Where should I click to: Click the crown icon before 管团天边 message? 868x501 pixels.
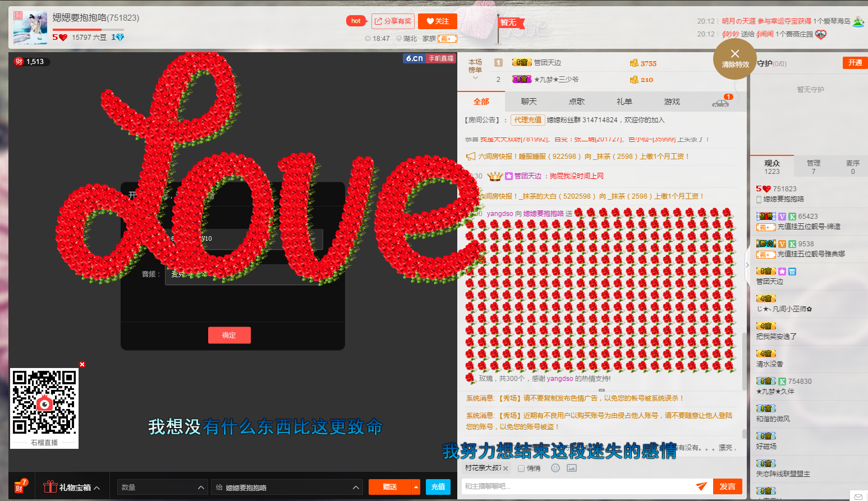(x=495, y=176)
